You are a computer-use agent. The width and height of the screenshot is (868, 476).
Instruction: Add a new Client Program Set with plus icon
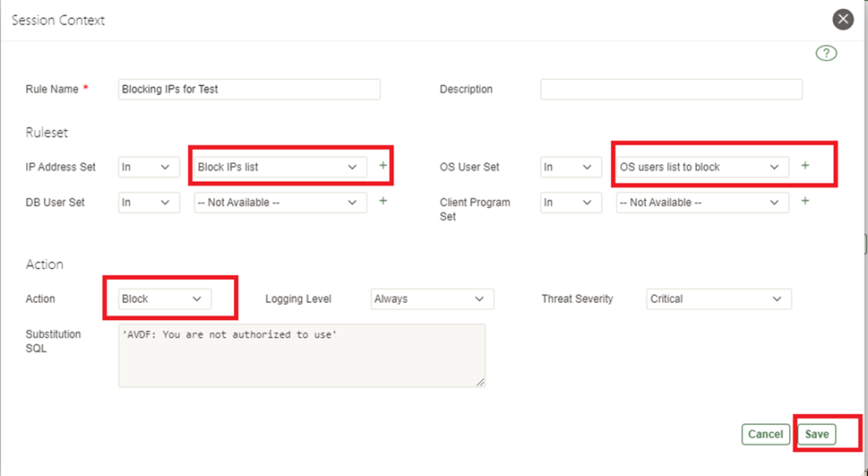click(x=805, y=201)
